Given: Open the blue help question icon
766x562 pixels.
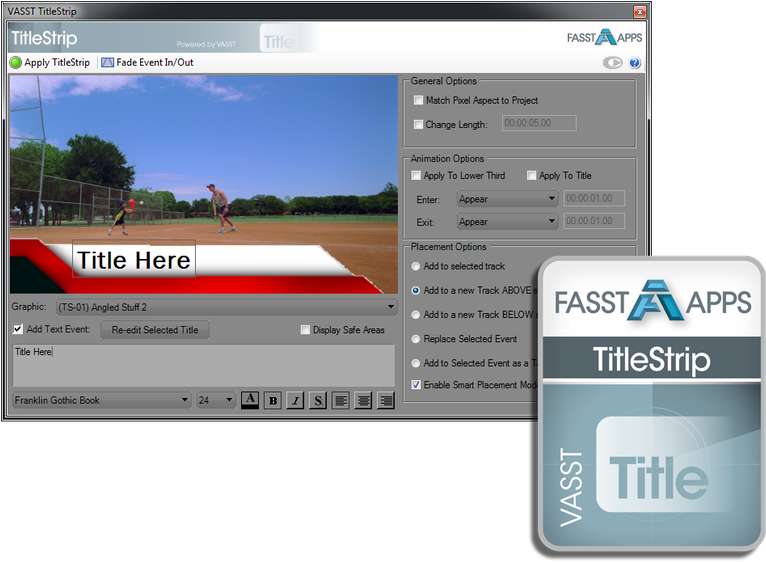Looking at the screenshot, I should pyautogui.click(x=635, y=63).
